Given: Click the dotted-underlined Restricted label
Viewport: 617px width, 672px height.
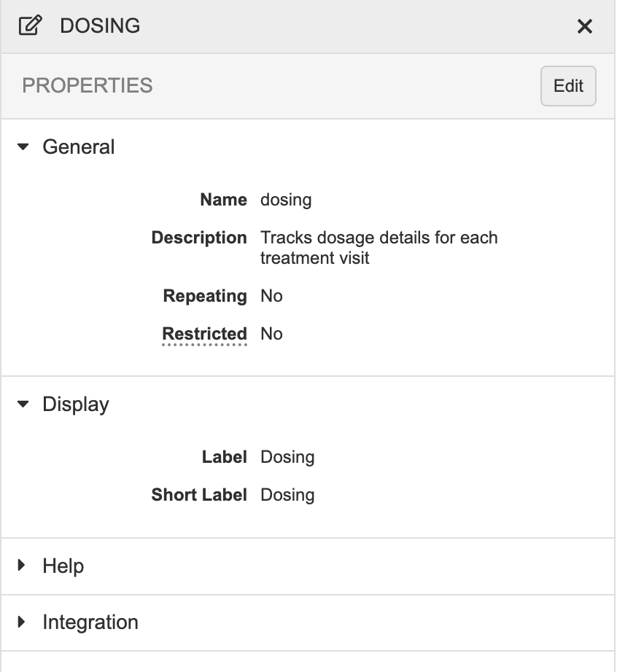Looking at the screenshot, I should 204,335.
